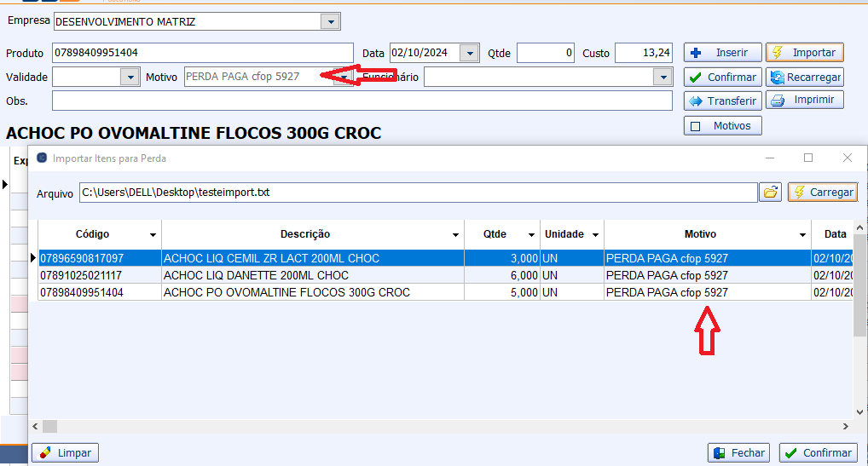868x466 pixels.
Task: Expand the Validade dropdown
Action: click(x=130, y=78)
